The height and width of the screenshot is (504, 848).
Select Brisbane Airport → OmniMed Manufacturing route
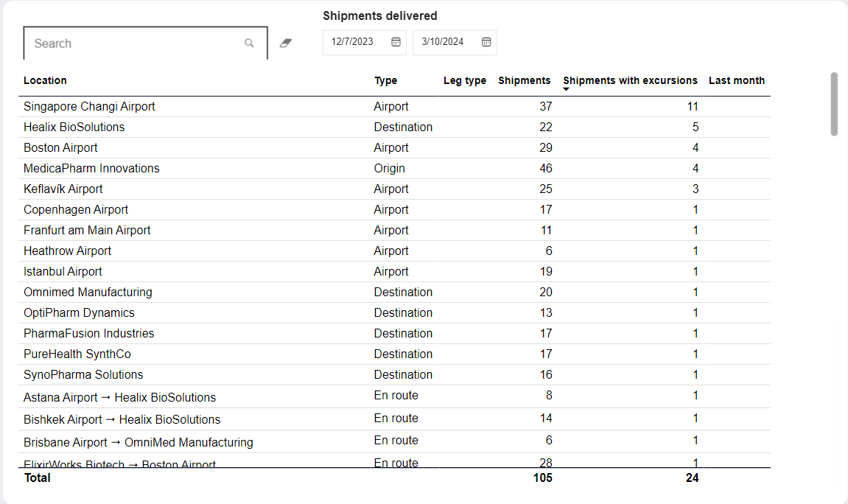(x=394, y=441)
